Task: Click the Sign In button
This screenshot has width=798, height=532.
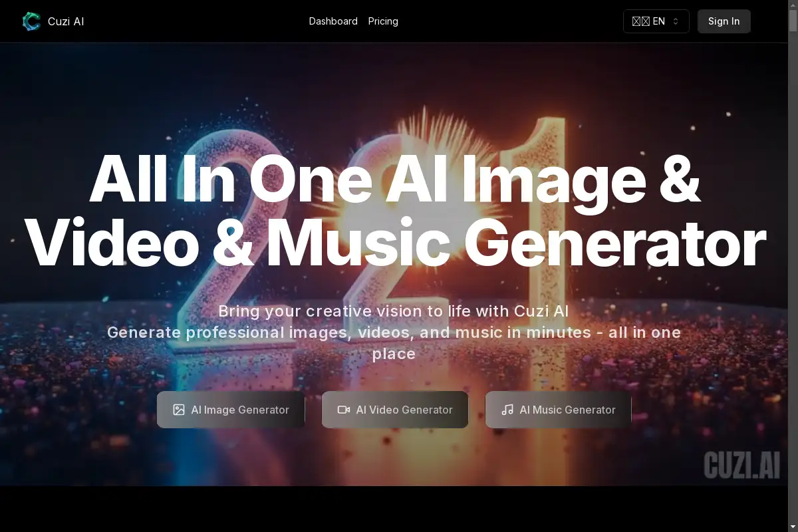Action: pos(724,21)
